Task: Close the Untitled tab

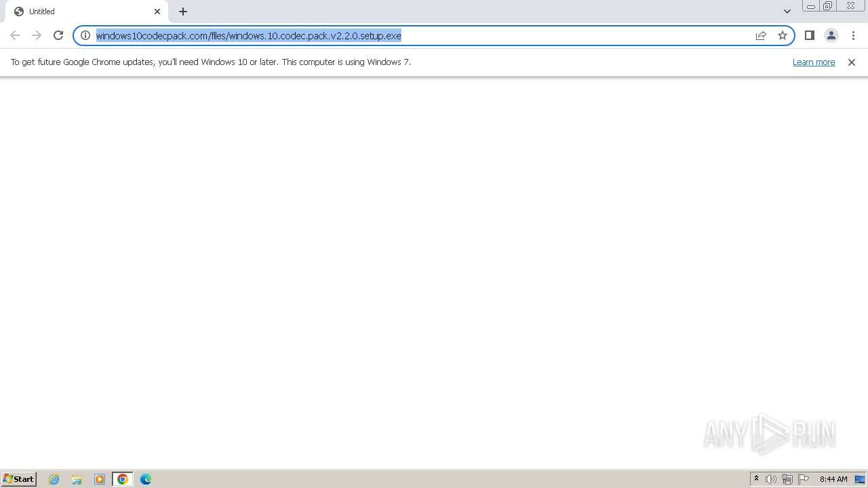Action: pyautogui.click(x=157, y=12)
